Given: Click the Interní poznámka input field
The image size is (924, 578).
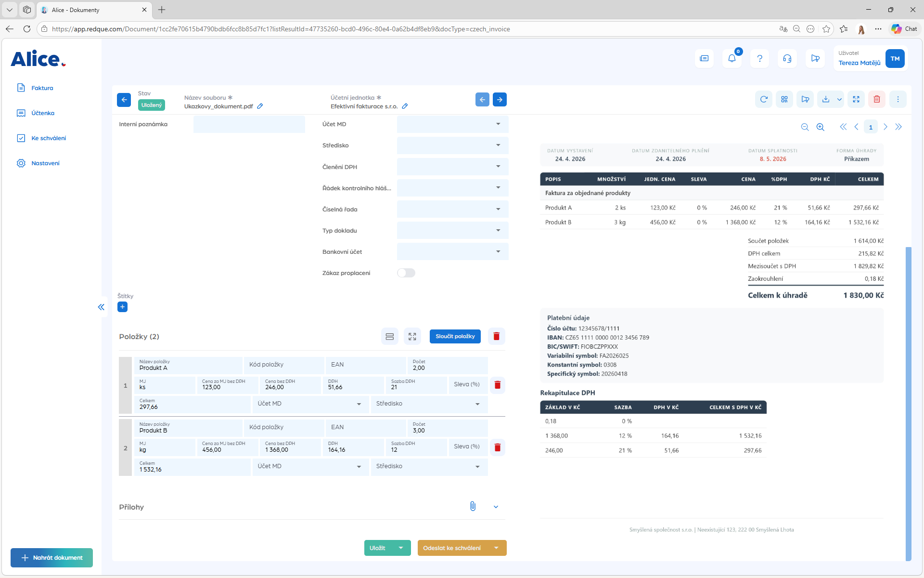Looking at the screenshot, I should point(249,124).
